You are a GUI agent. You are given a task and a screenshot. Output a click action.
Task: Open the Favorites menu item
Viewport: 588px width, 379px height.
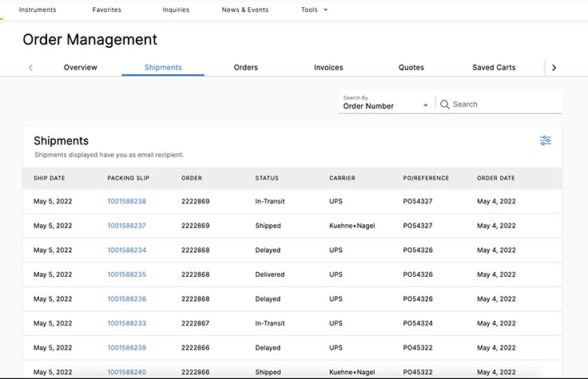(x=107, y=10)
